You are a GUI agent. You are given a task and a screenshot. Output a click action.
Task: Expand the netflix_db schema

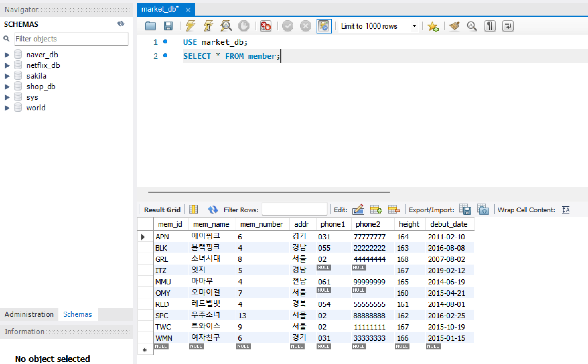tap(7, 65)
